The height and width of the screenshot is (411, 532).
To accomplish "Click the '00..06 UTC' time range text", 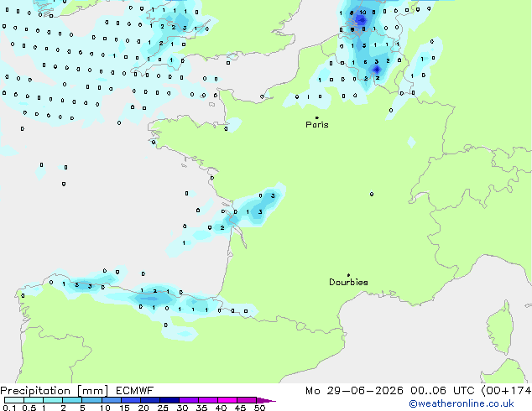I will 442,391.
